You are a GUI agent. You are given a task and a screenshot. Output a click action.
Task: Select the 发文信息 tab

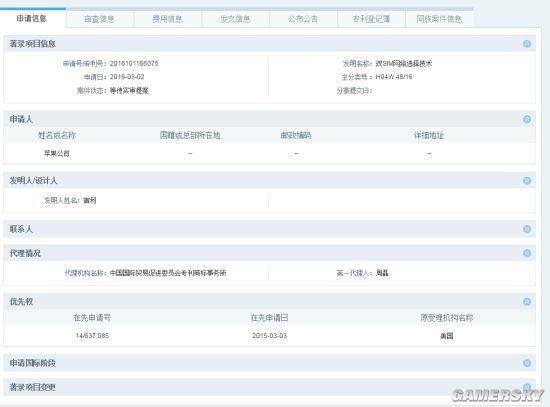[x=235, y=19]
